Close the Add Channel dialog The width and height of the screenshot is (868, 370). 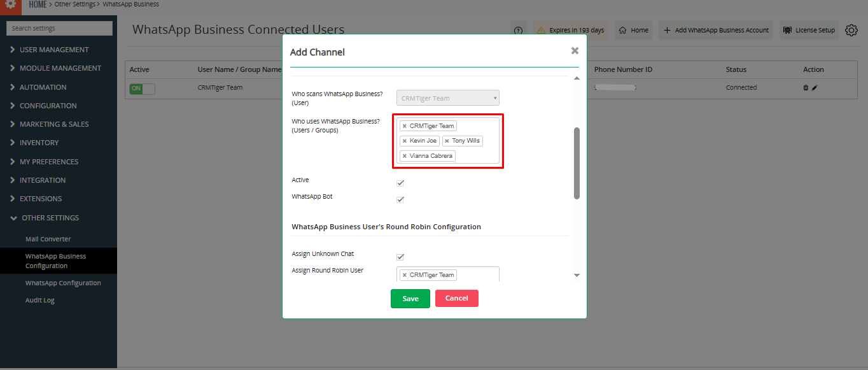[x=575, y=51]
